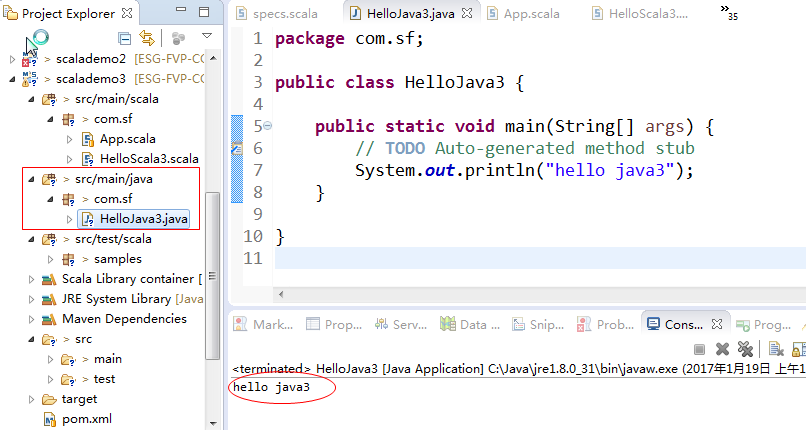Close the HelloJava3.java editor tab
806x430 pixels.
tap(467, 13)
